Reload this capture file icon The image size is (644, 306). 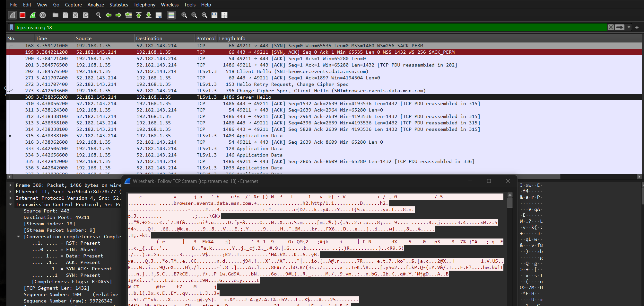click(x=86, y=15)
